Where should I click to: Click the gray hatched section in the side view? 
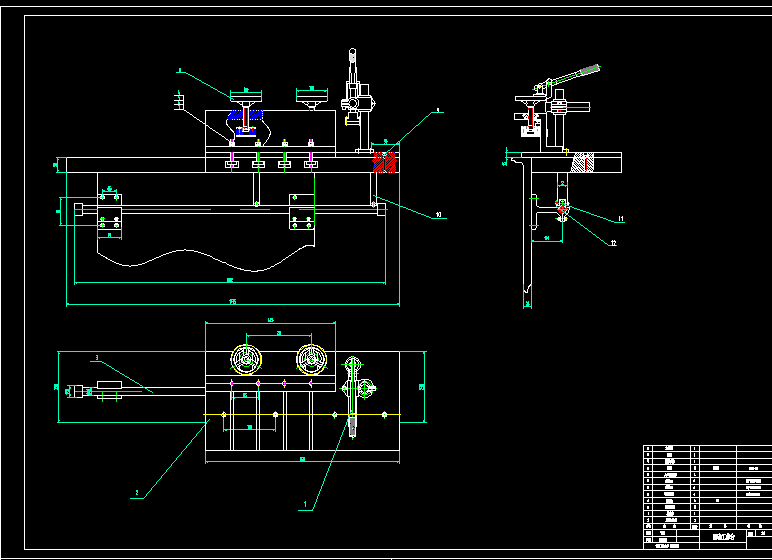click(582, 163)
